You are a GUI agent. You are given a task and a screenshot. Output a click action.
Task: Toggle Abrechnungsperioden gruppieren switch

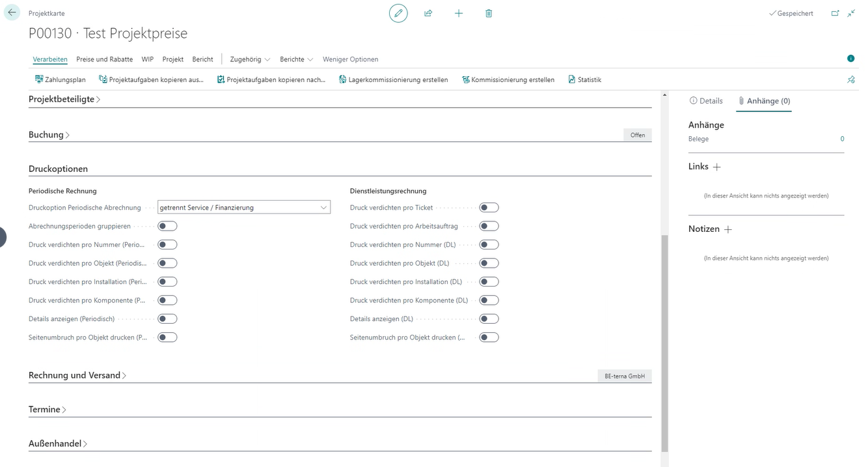[167, 226]
